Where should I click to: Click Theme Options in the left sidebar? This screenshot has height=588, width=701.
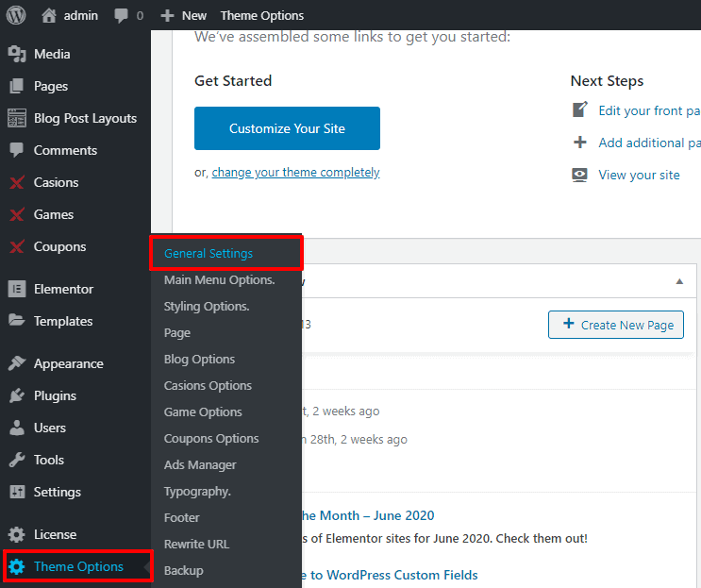click(77, 566)
